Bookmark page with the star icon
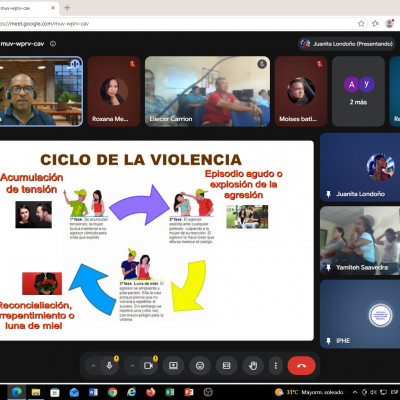This screenshot has height=400, width=400. (x=361, y=23)
